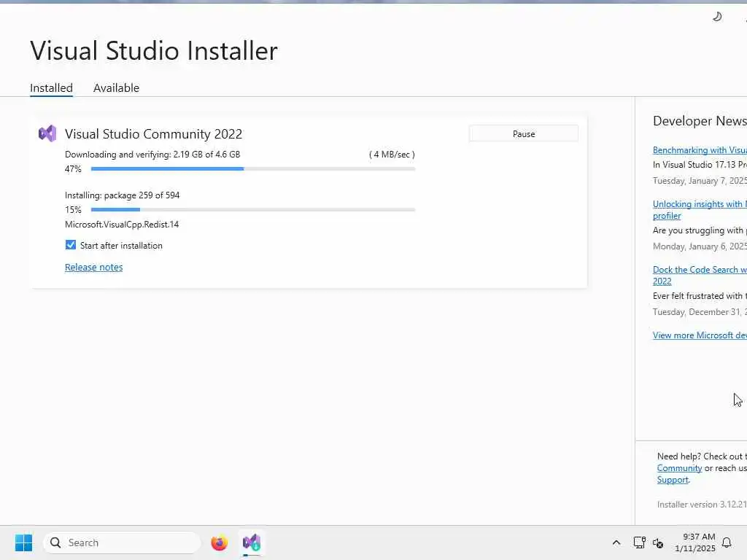This screenshot has width=747, height=560.
Task: Show hidden tray icons chevron
Action: pyautogui.click(x=616, y=542)
